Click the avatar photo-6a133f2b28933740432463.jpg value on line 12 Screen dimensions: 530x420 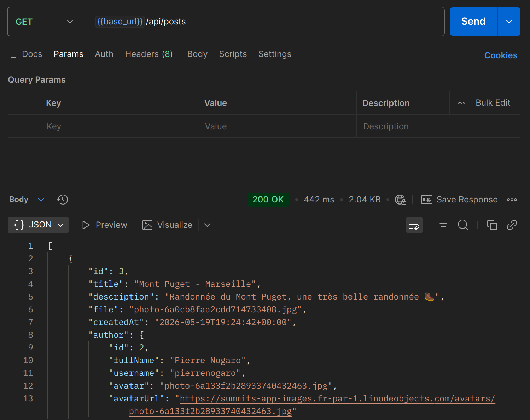tap(246, 386)
